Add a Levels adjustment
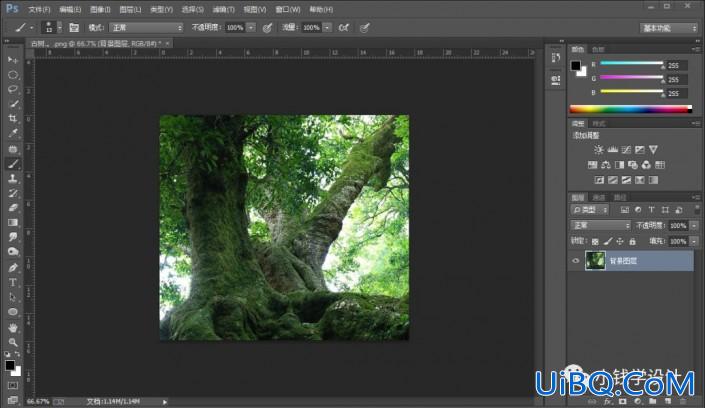Screen dimensions: 705x408 click(x=612, y=150)
